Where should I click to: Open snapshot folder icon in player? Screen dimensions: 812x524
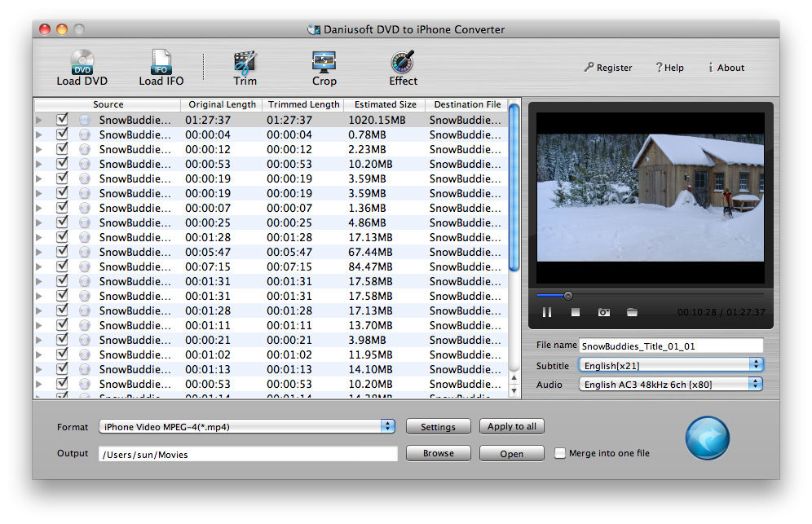(x=632, y=312)
